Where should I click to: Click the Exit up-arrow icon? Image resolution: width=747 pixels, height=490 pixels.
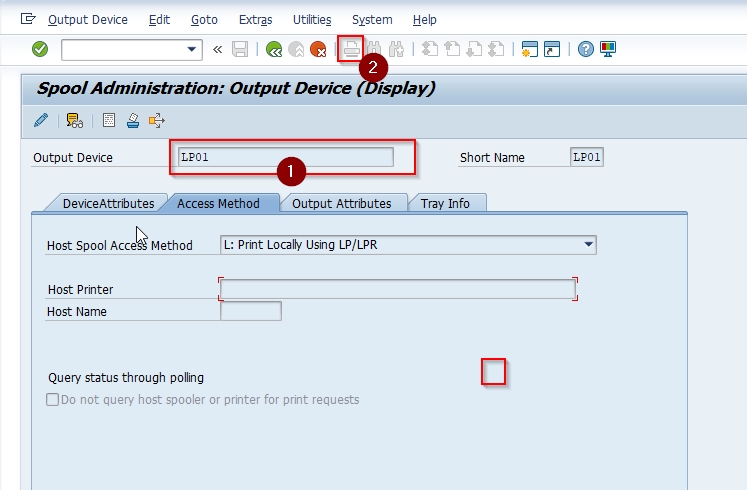click(x=296, y=49)
